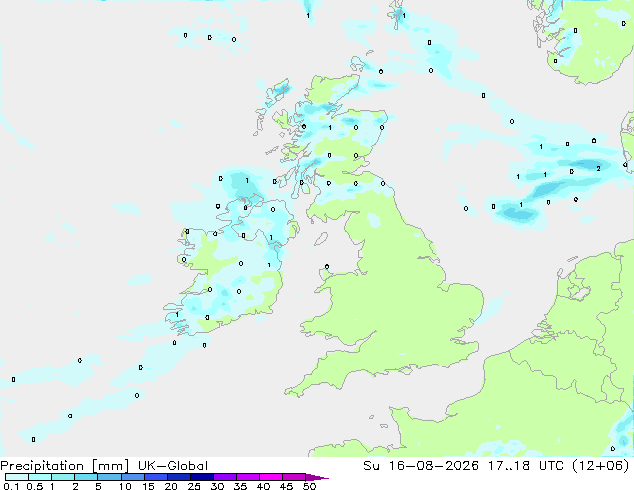Click legend tick label "25"

pyautogui.click(x=194, y=486)
